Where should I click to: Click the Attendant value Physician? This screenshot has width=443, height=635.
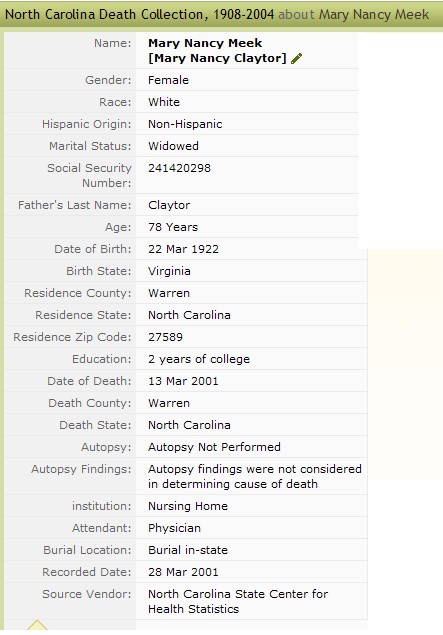click(x=174, y=528)
